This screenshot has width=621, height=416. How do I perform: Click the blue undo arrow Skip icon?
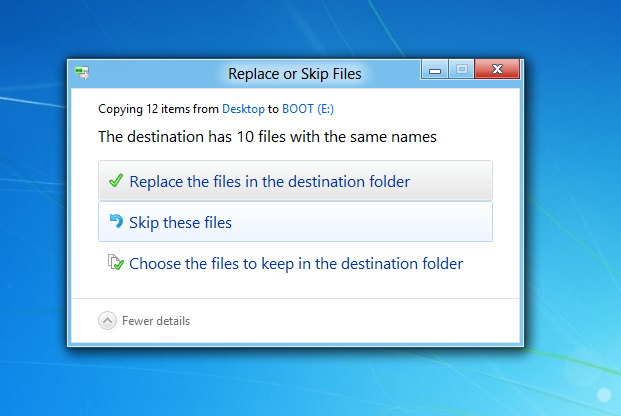[116, 222]
